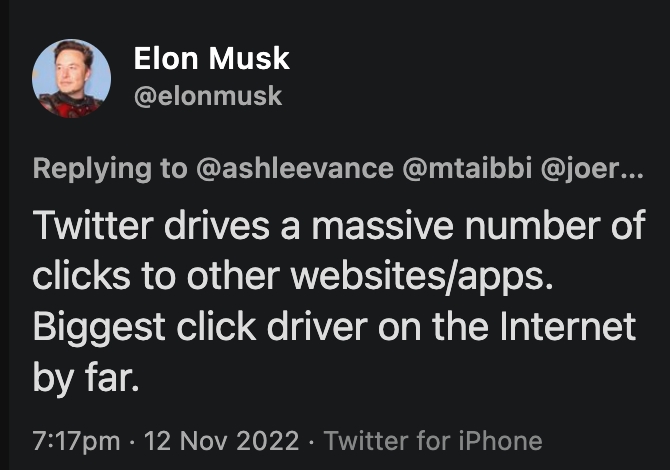Image resolution: width=670 pixels, height=470 pixels.
Task: Click the word 'Internet' in the tweet
Action: pos(568,327)
